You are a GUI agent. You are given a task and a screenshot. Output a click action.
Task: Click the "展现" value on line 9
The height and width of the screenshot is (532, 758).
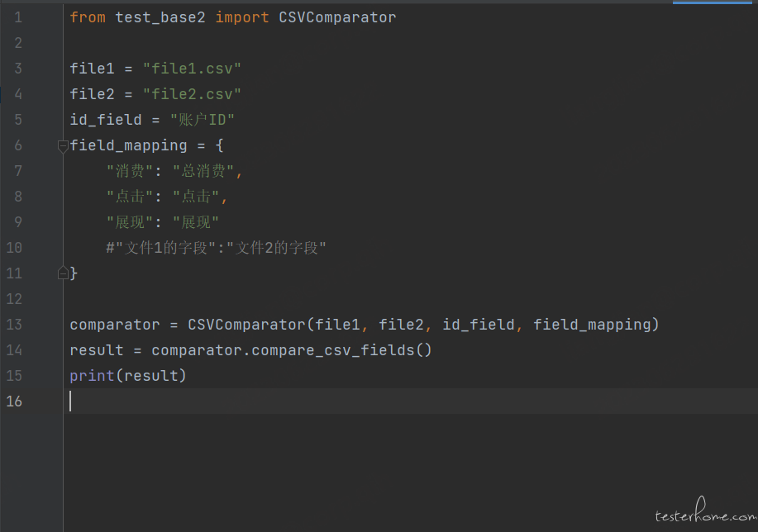pyautogui.click(x=196, y=222)
